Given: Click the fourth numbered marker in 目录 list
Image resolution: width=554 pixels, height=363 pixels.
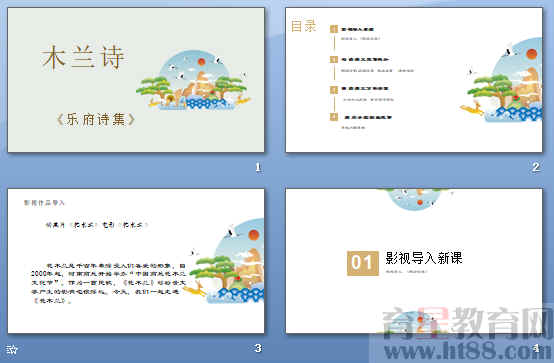Looking at the screenshot, I should (x=334, y=117).
